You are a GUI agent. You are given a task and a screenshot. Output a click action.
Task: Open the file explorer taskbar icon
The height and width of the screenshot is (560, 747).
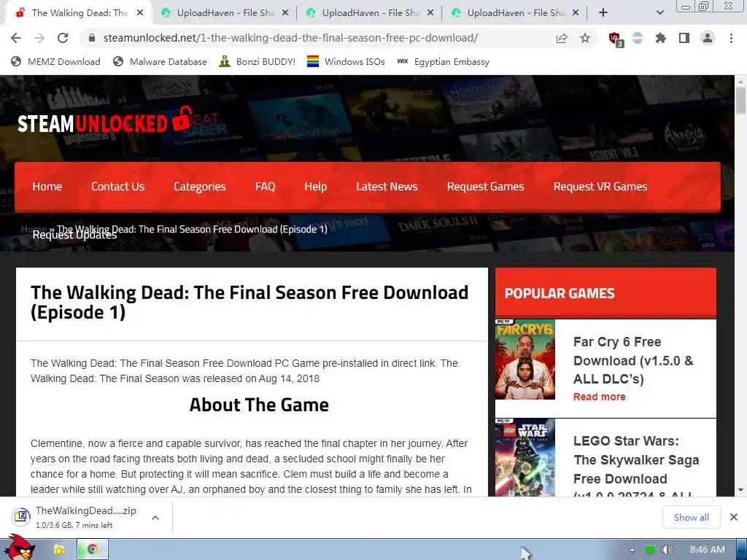58,550
